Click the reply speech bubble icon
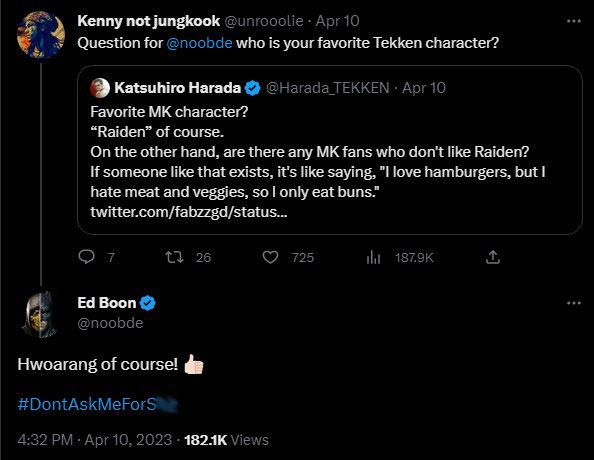The height and width of the screenshot is (460, 594). (x=86, y=257)
